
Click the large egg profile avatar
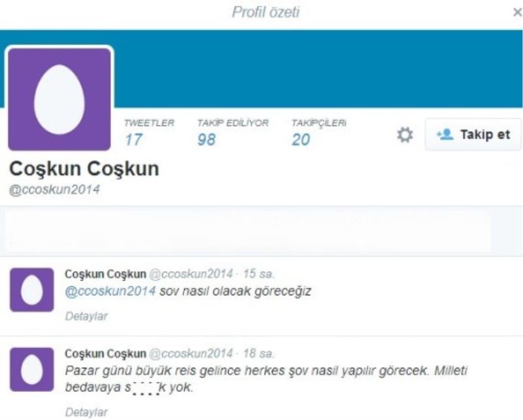tap(59, 99)
